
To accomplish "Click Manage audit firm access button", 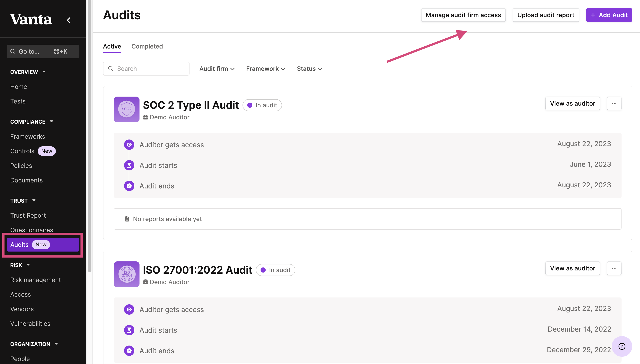I will tap(463, 15).
